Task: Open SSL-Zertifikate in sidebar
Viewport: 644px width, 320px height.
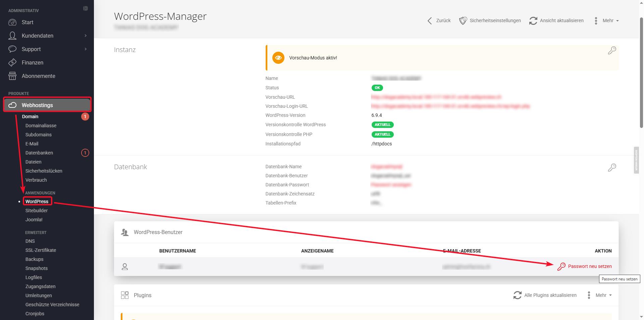Action: coord(41,250)
